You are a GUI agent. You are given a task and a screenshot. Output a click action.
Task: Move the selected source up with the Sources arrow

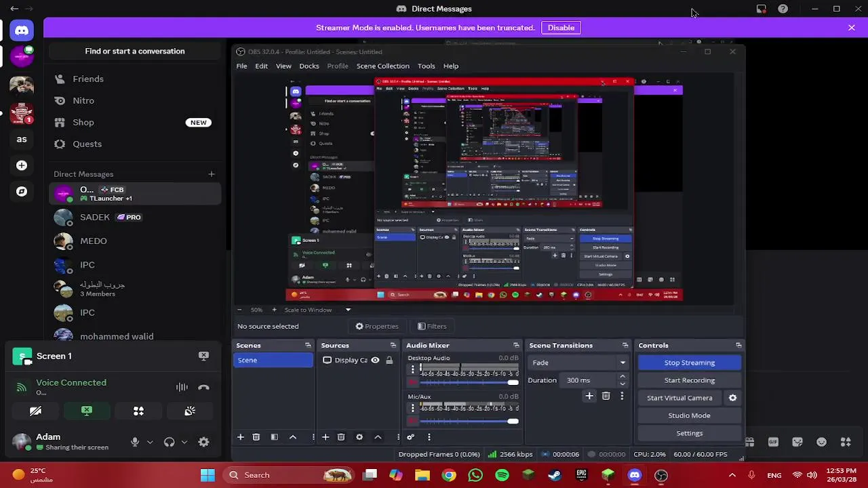(378, 437)
